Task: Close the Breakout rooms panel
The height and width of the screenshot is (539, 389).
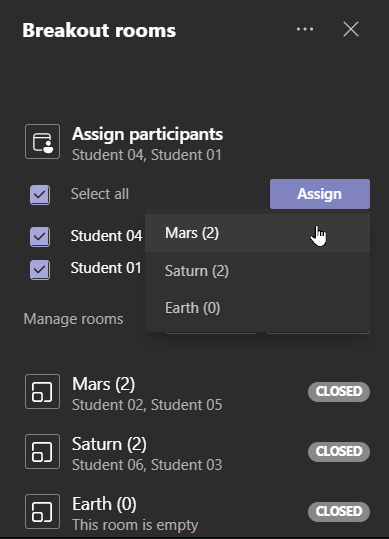Action: [351, 29]
